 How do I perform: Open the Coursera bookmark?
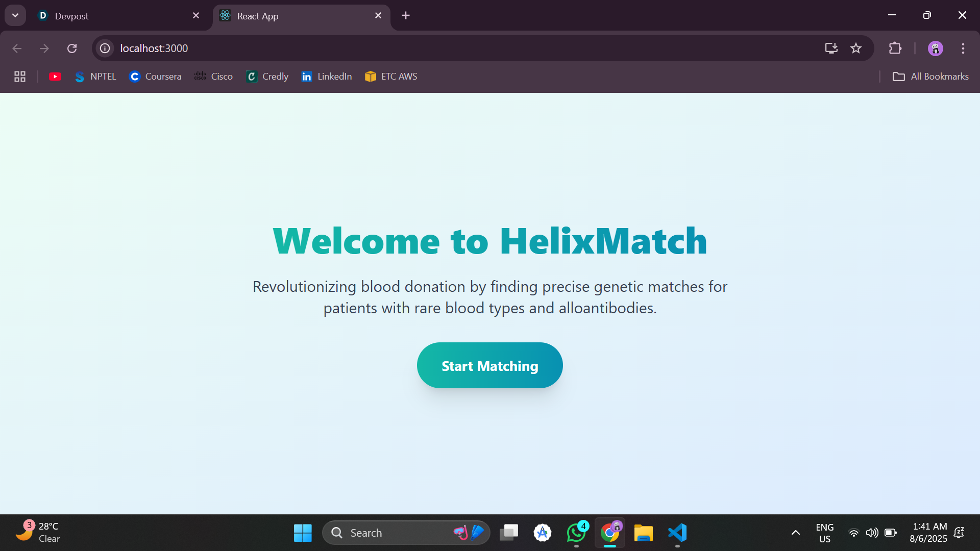tap(155, 77)
